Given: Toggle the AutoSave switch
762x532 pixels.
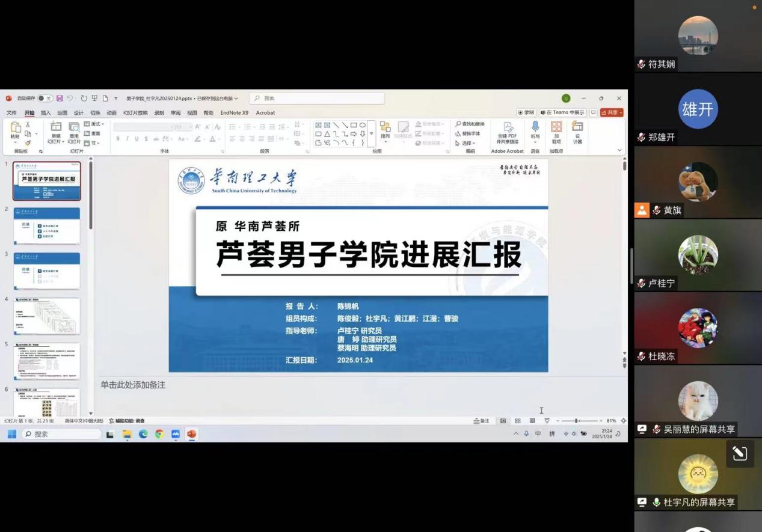Looking at the screenshot, I should (x=45, y=99).
